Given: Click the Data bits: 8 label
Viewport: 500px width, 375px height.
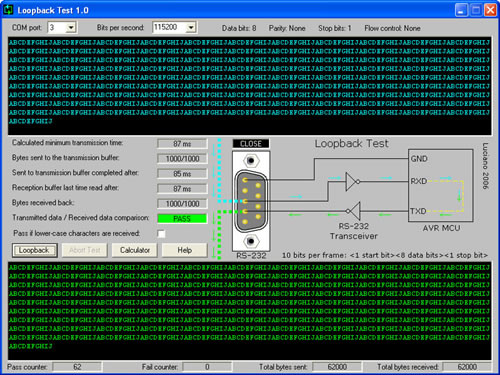Looking at the screenshot, I should [239, 28].
